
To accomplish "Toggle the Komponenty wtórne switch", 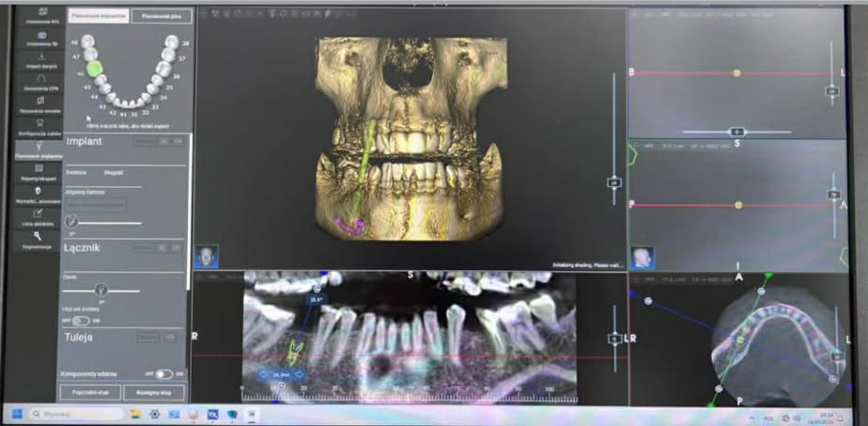I will tap(163, 373).
